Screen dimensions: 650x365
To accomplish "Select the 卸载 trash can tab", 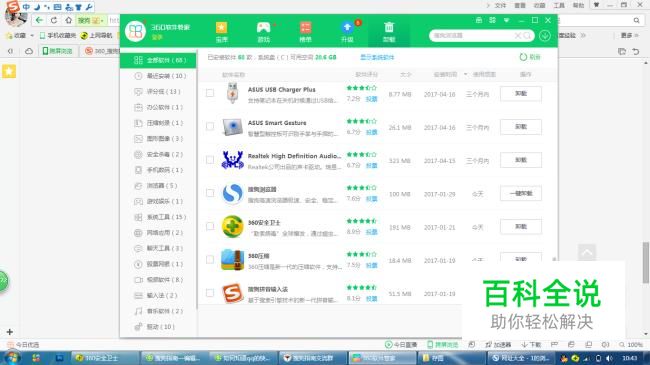I will [x=389, y=32].
